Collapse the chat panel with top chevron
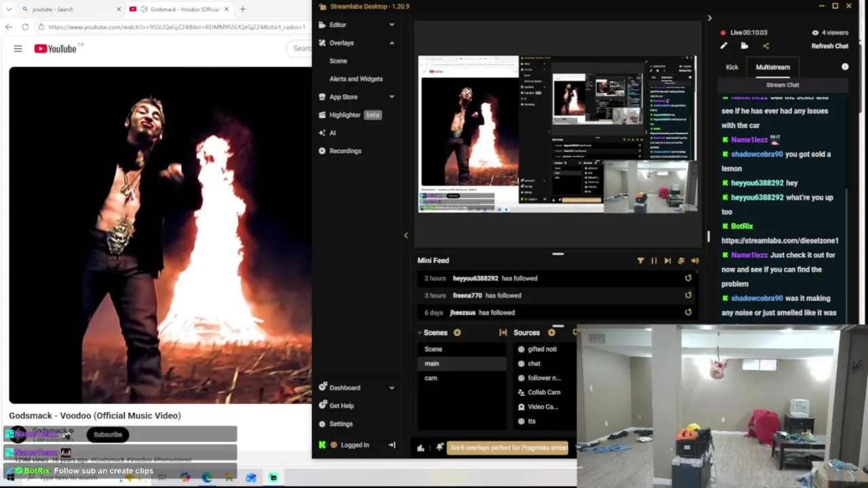This screenshot has width=868, height=488. pyautogui.click(x=709, y=18)
